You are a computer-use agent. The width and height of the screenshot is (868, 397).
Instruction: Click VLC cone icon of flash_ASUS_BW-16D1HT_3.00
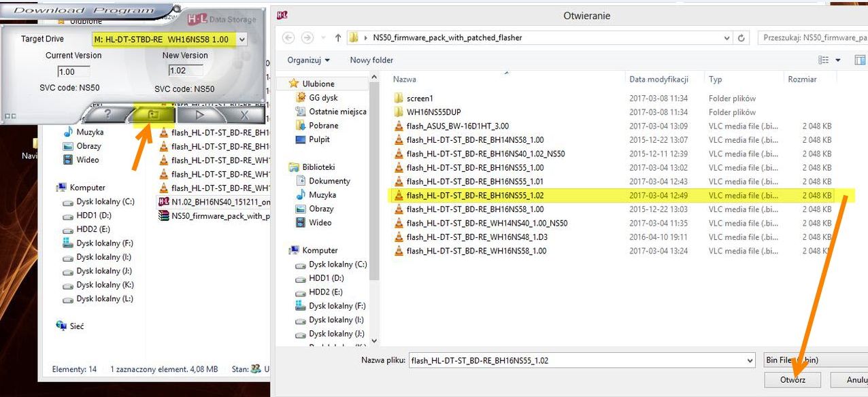click(399, 126)
